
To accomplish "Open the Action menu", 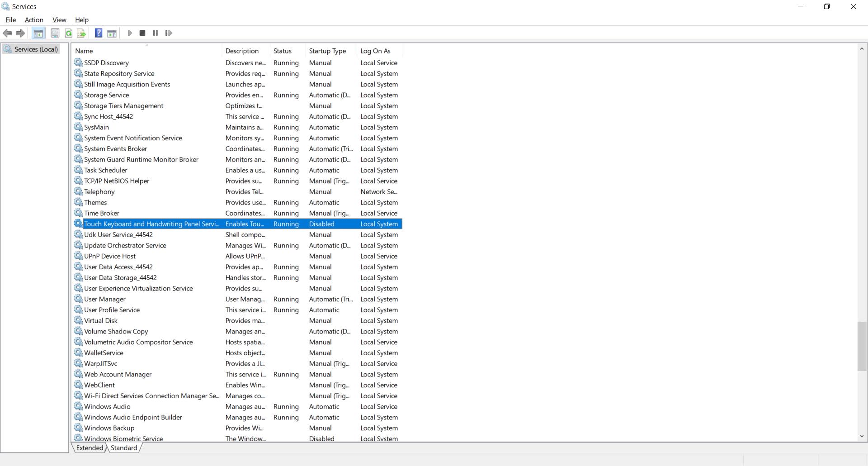I will (34, 20).
